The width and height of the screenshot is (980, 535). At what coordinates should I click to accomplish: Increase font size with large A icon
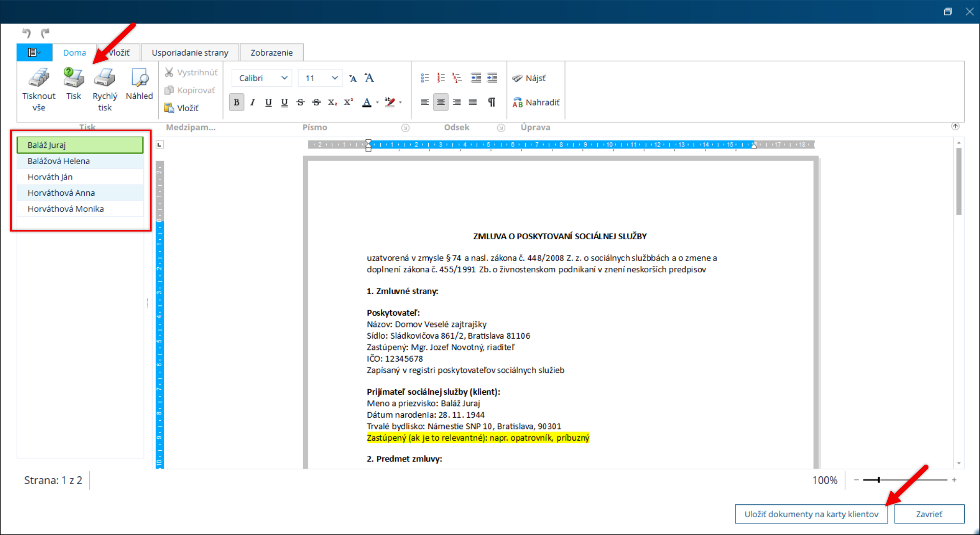click(369, 78)
